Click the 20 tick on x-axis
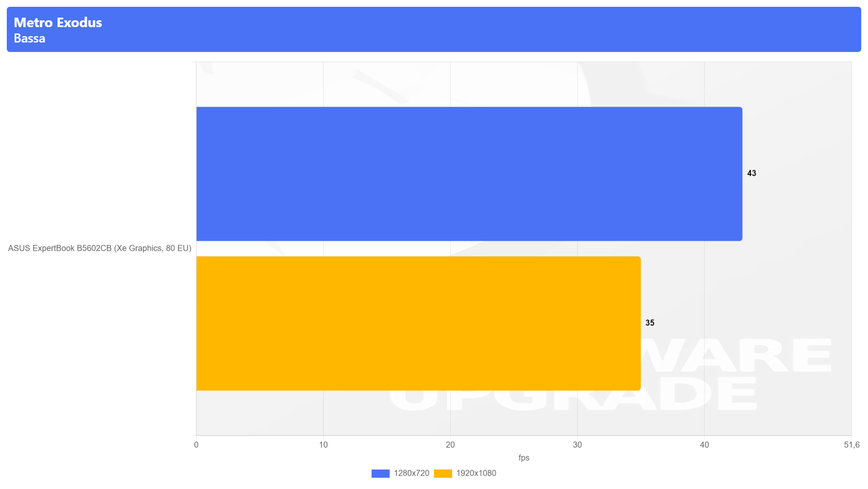This screenshot has height=489, width=868. (x=450, y=445)
